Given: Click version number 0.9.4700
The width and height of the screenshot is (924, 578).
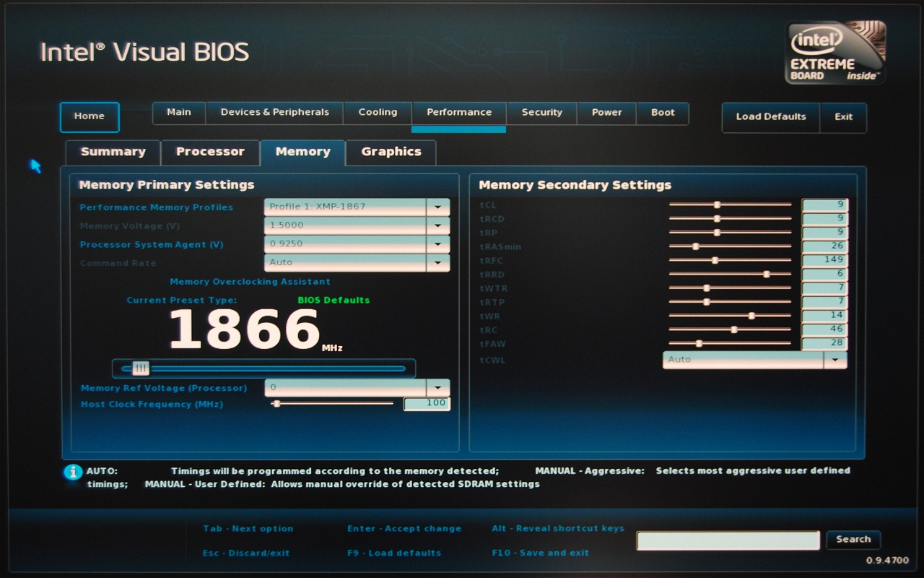Looking at the screenshot, I should tap(887, 561).
